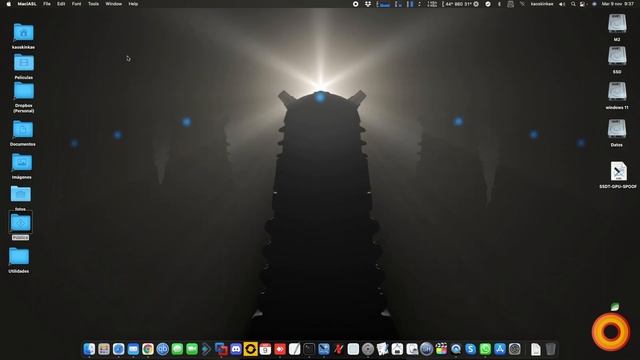Open the Font menu
Screen dimensions: 640x360
(76, 4)
